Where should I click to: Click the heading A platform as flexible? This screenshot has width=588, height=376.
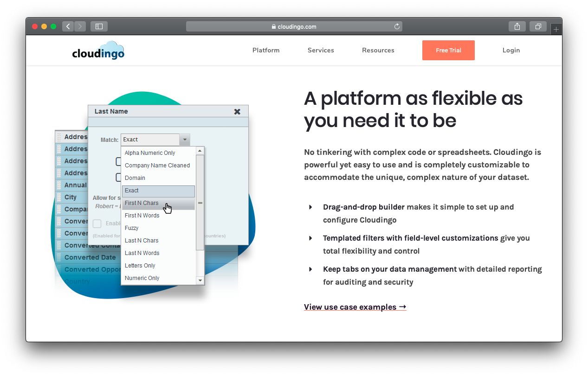coord(414,109)
